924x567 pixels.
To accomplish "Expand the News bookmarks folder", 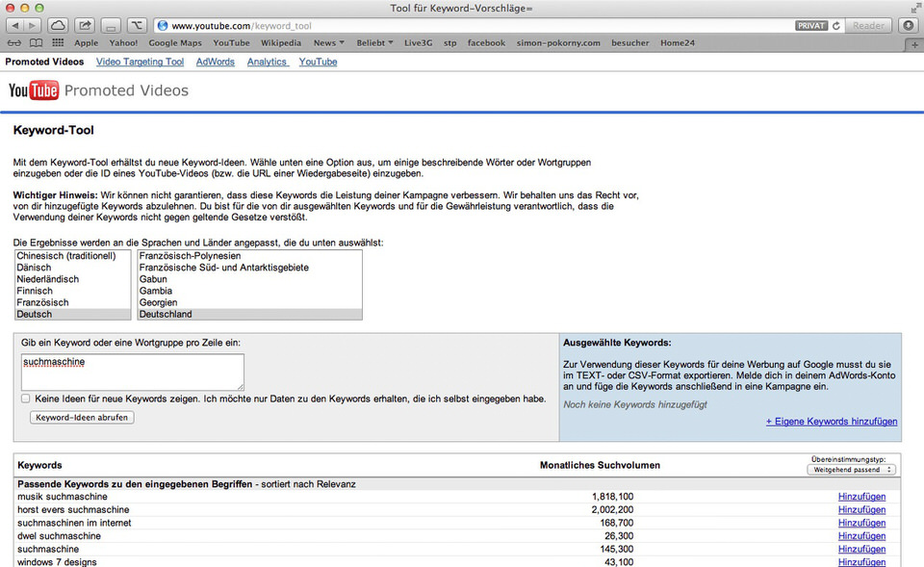I will 329,43.
